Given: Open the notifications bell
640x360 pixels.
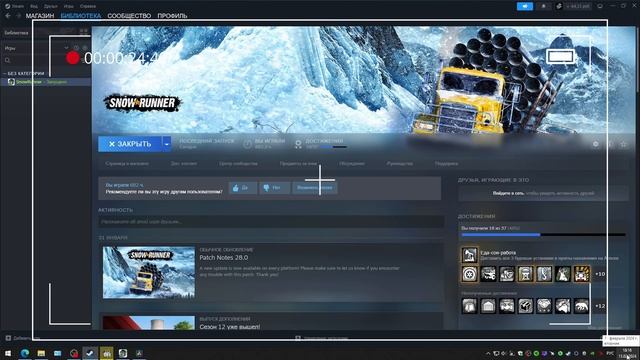Looking at the screenshot, I should [544, 6].
